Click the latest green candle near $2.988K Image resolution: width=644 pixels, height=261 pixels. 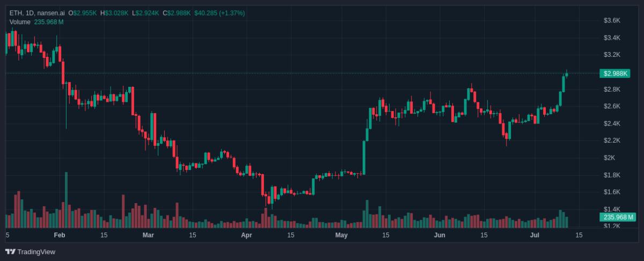tap(567, 73)
